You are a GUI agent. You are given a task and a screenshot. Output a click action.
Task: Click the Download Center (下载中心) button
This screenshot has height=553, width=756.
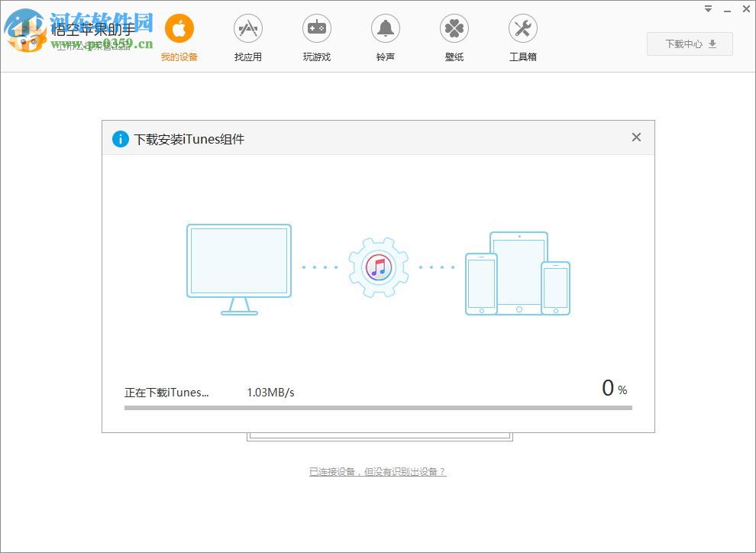tap(690, 44)
